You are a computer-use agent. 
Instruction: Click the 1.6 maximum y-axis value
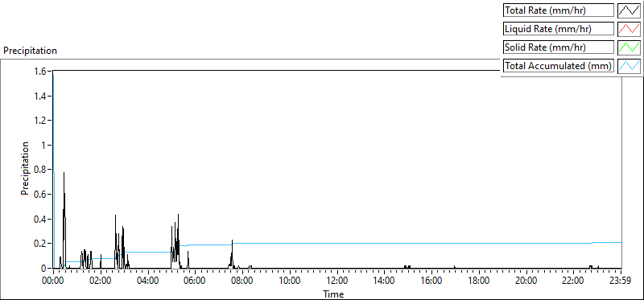pos(43,72)
